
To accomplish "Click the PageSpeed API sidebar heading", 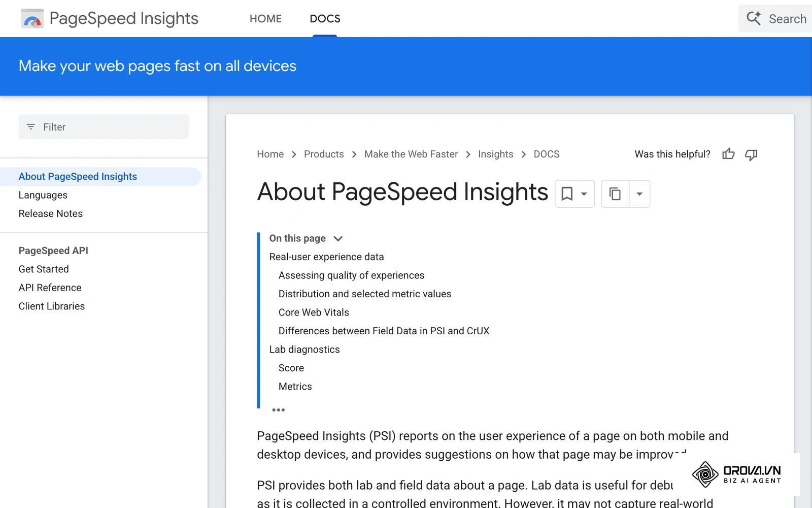I will pos(53,250).
